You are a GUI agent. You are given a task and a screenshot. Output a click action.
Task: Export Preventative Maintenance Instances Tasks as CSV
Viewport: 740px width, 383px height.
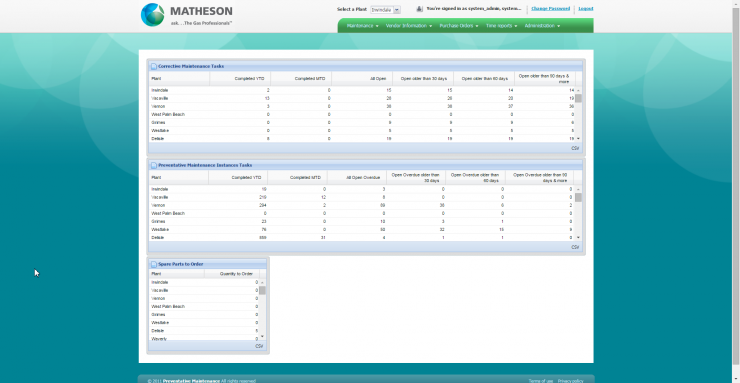(575, 247)
